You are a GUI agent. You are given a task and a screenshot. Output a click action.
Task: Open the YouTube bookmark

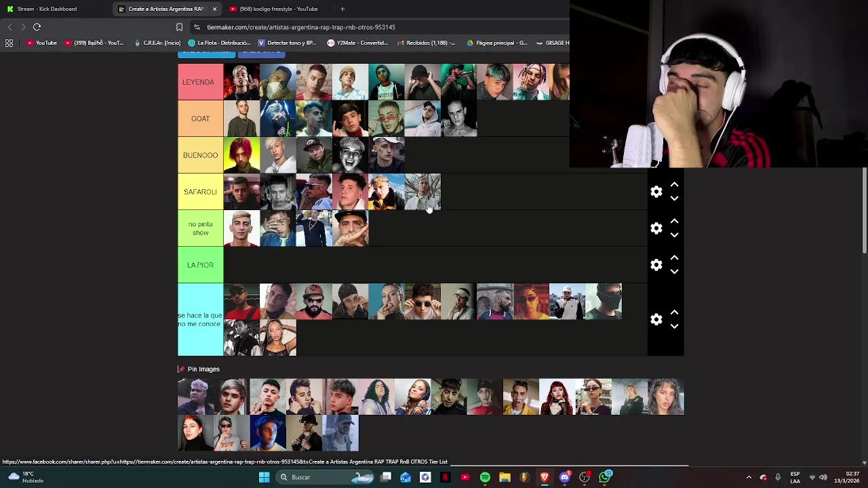click(41, 43)
